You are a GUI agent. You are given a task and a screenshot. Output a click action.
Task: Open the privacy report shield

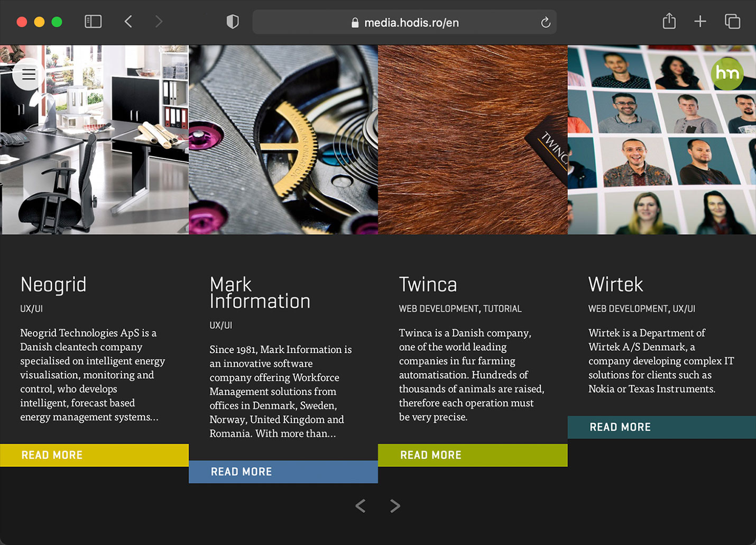pyautogui.click(x=233, y=22)
